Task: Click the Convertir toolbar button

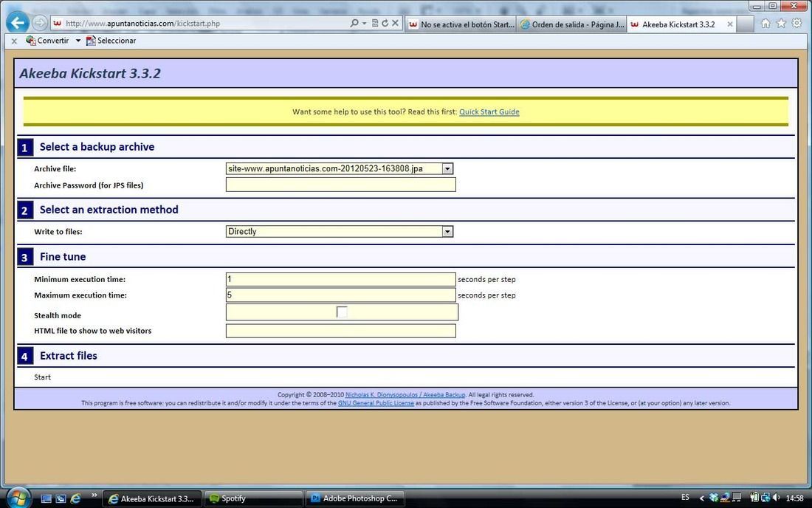Action: 47,41
